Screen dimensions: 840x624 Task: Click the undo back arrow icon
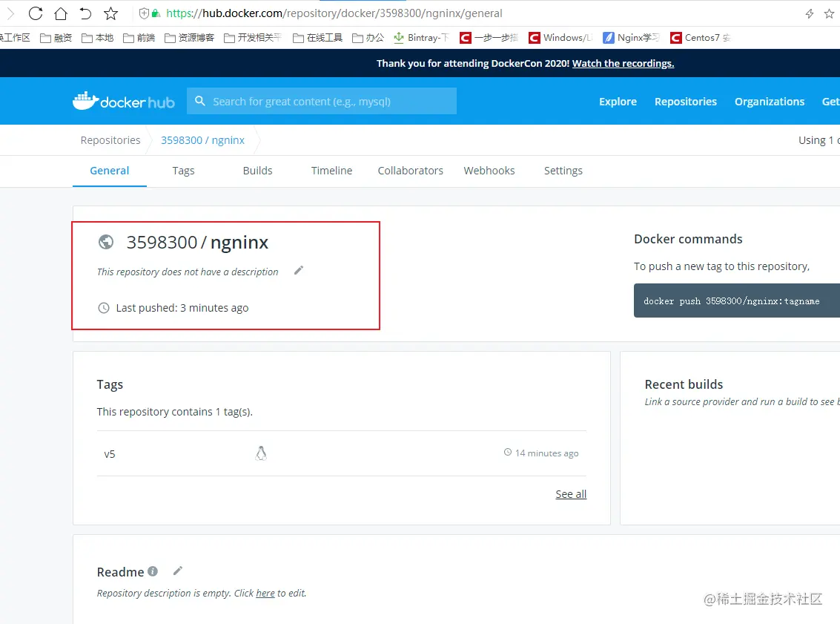tap(85, 13)
